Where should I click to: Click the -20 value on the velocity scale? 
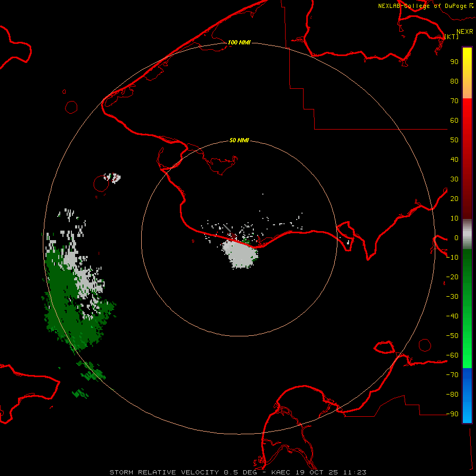pos(452,277)
